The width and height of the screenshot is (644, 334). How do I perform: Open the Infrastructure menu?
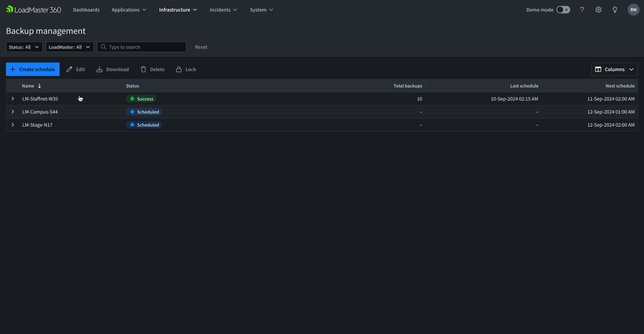(x=178, y=10)
